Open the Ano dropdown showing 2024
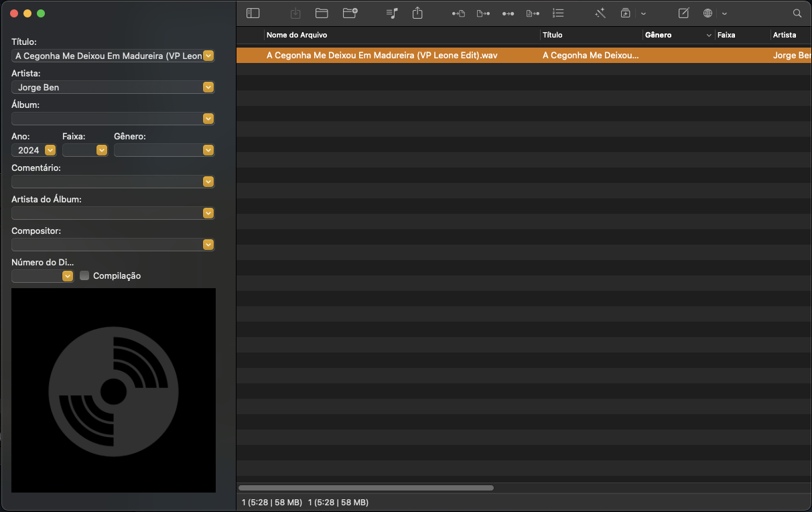812x512 pixels. (50, 150)
